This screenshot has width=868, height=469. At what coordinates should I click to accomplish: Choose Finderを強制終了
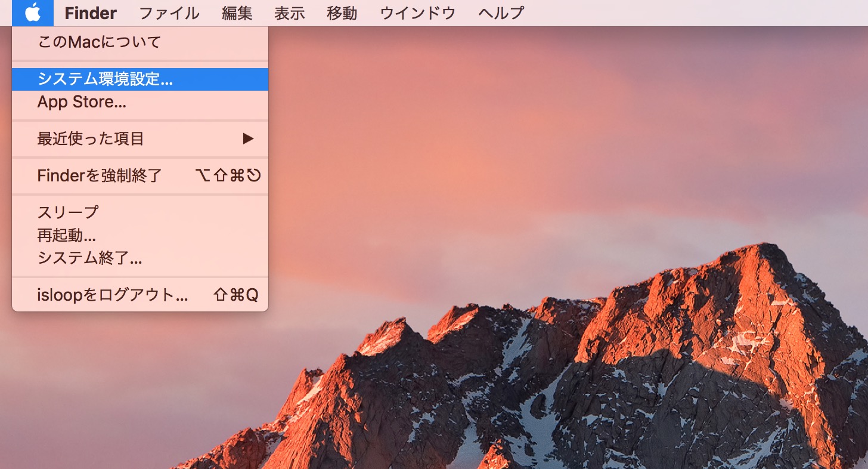(x=140, y=175)
